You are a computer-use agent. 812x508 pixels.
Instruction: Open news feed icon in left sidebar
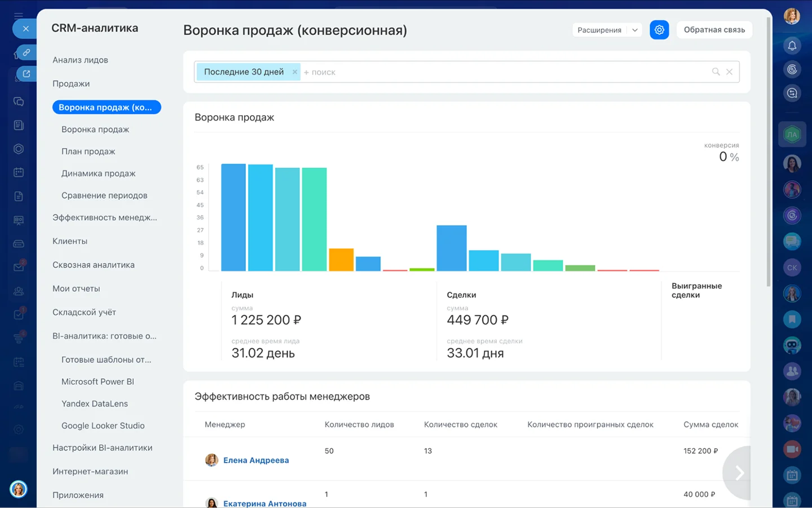click(19, 125)
